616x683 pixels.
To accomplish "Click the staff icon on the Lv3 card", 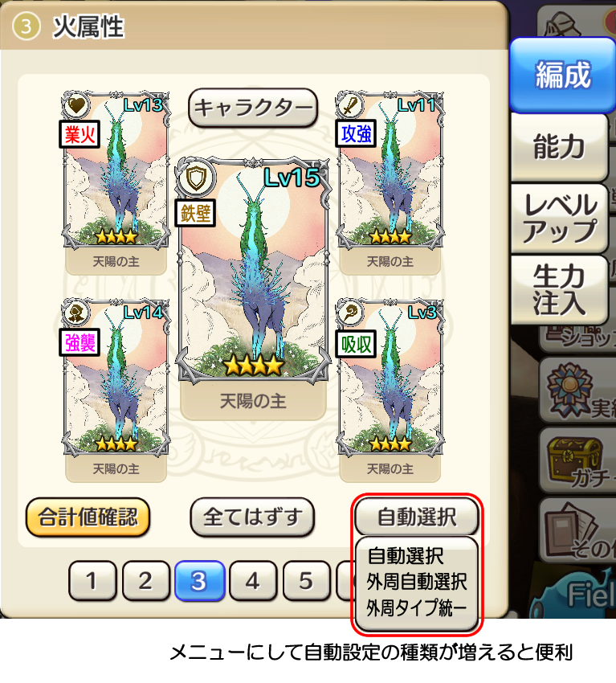I will tap(351, 313).
